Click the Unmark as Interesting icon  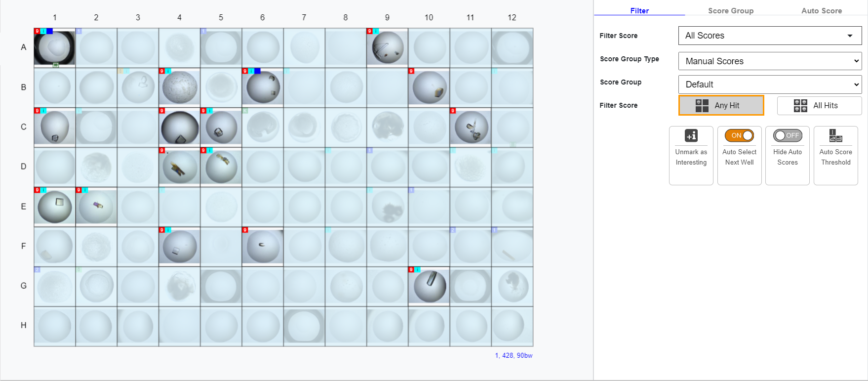click(691, 135)
